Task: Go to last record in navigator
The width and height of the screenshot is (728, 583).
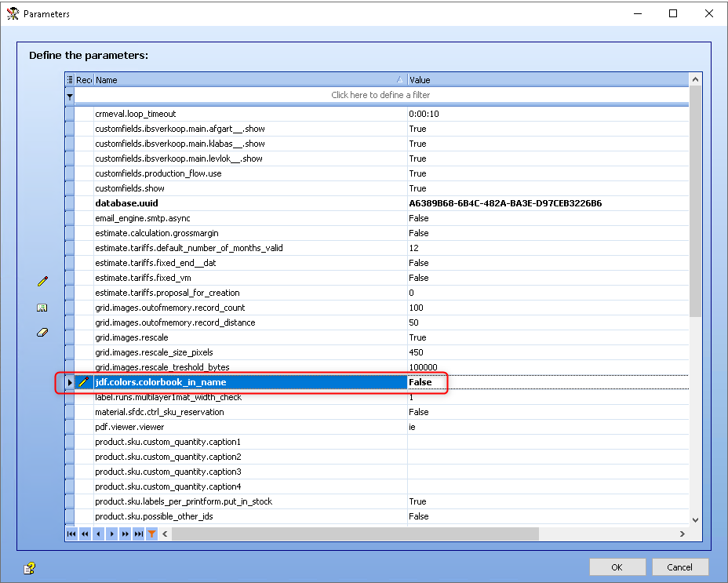Action: click(138, 534)
